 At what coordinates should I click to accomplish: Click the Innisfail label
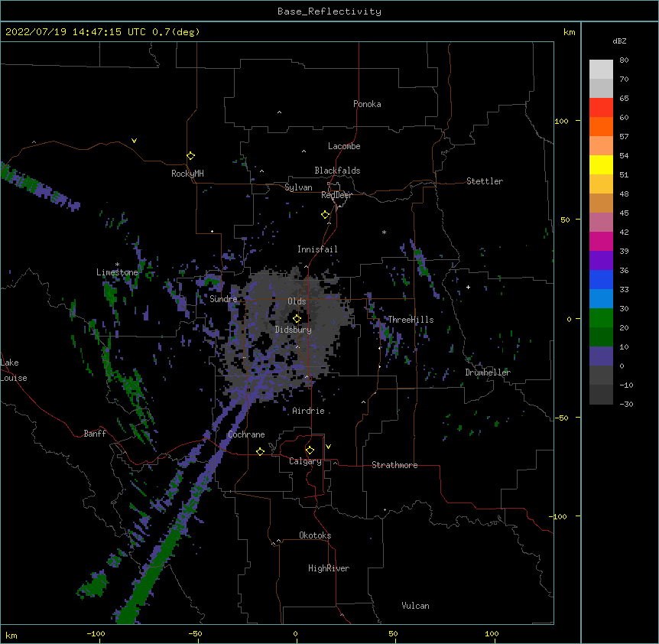click(x=317, y=249)
